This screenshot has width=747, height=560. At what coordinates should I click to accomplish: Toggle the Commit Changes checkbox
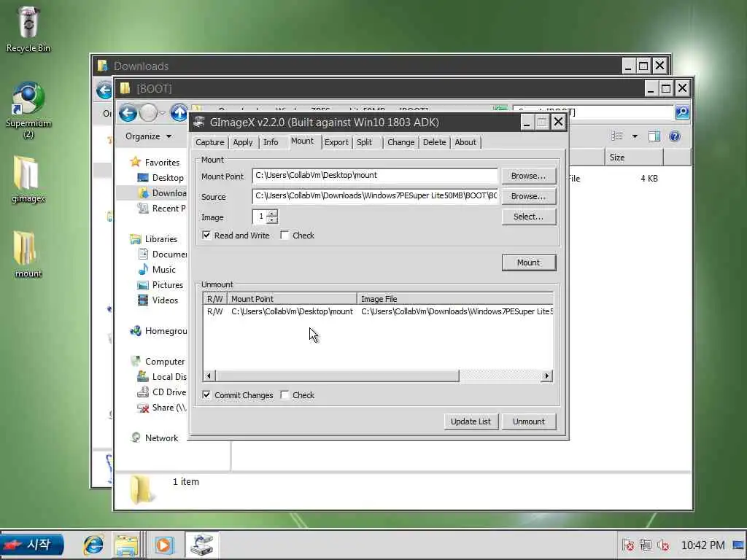(x=206, y=394)
